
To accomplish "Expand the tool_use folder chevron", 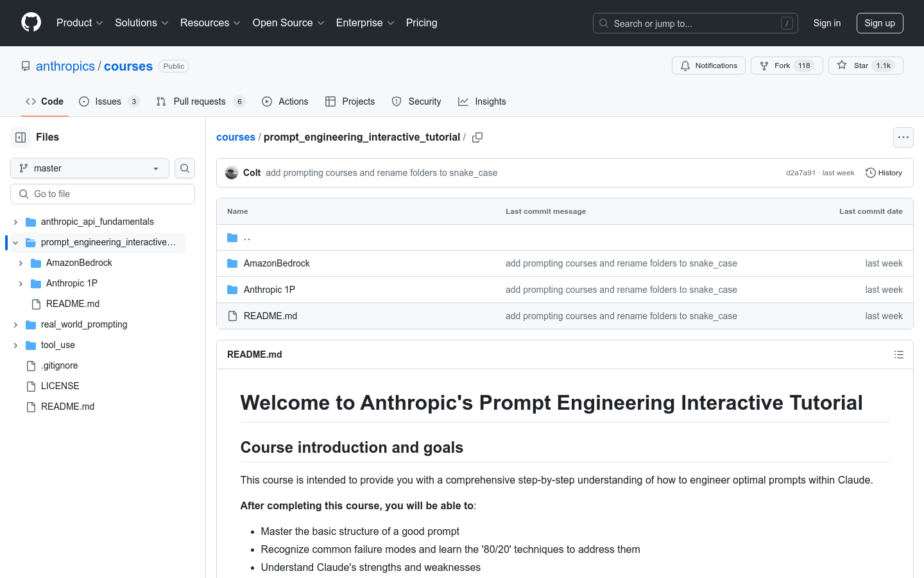I will 15,345.
